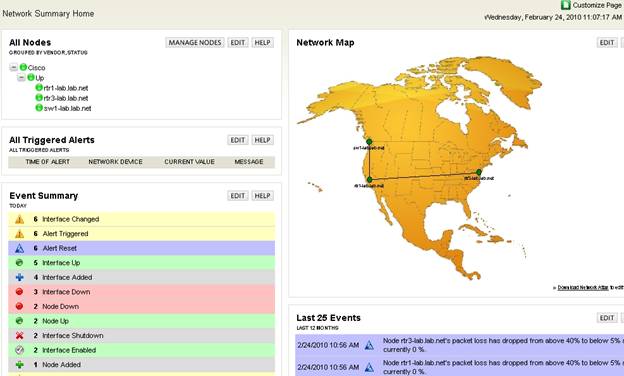Click status icon for rtr3-lab.lab.net

[39, 97]
